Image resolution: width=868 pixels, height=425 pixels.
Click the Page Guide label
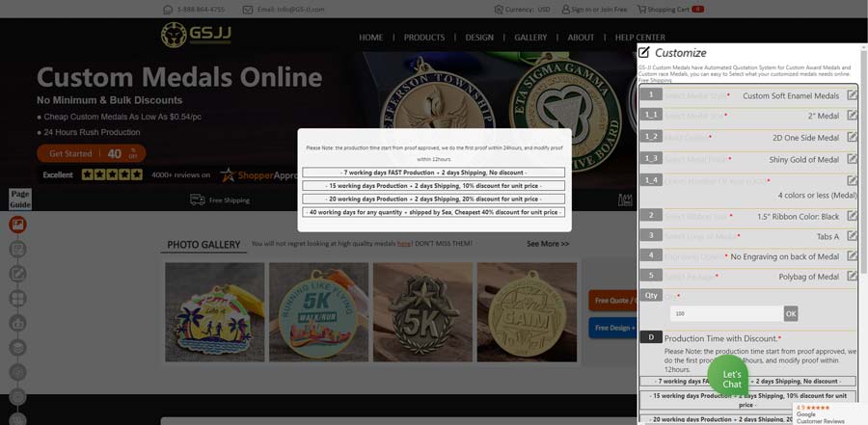tap(20, 199)
